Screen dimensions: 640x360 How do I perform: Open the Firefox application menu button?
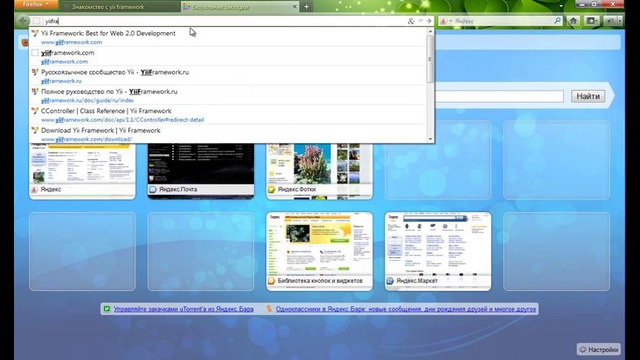pyautogui.click(x=36, y=4)
